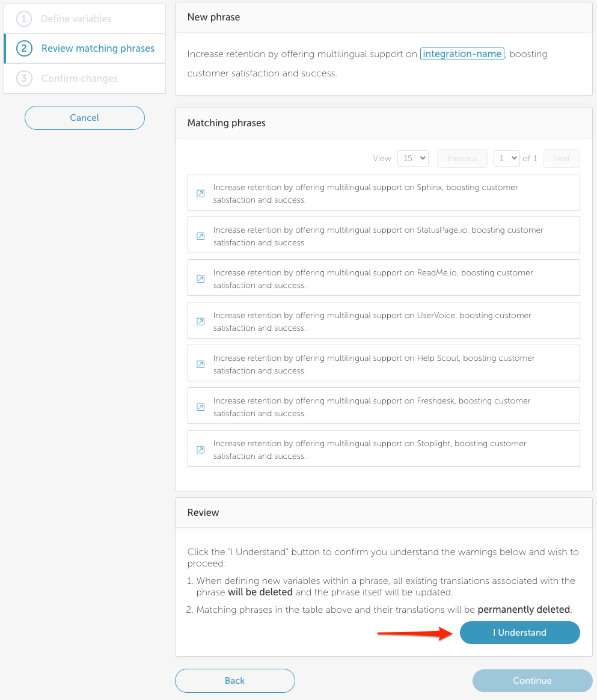Click the Continue button

tap(532, 681)
